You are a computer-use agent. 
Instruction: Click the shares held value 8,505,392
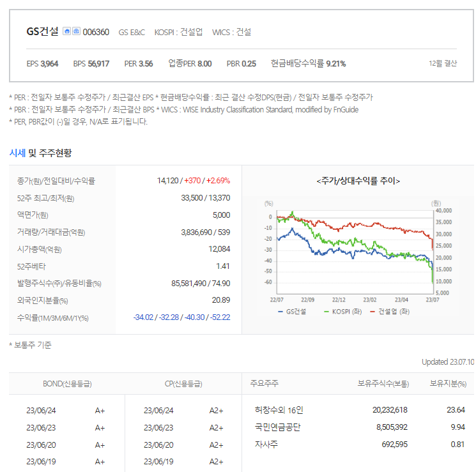tap(392, 427)
